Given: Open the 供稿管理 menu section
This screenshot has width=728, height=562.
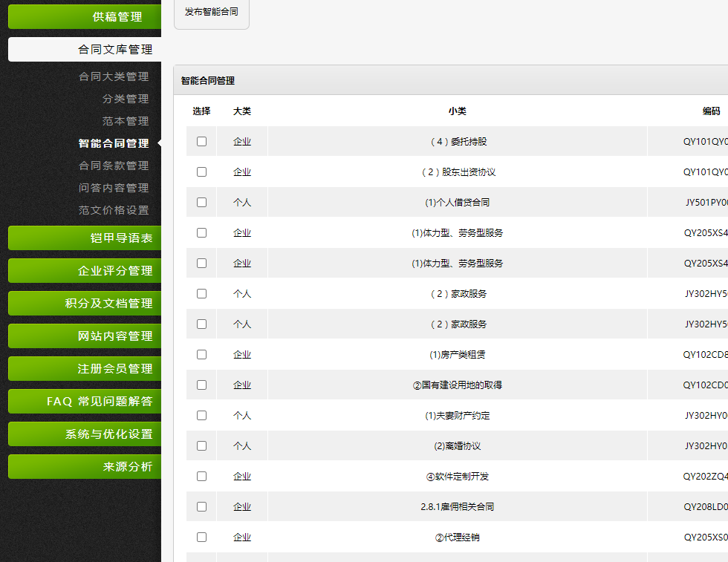Looking at the screenshot, I should (85, 17).
